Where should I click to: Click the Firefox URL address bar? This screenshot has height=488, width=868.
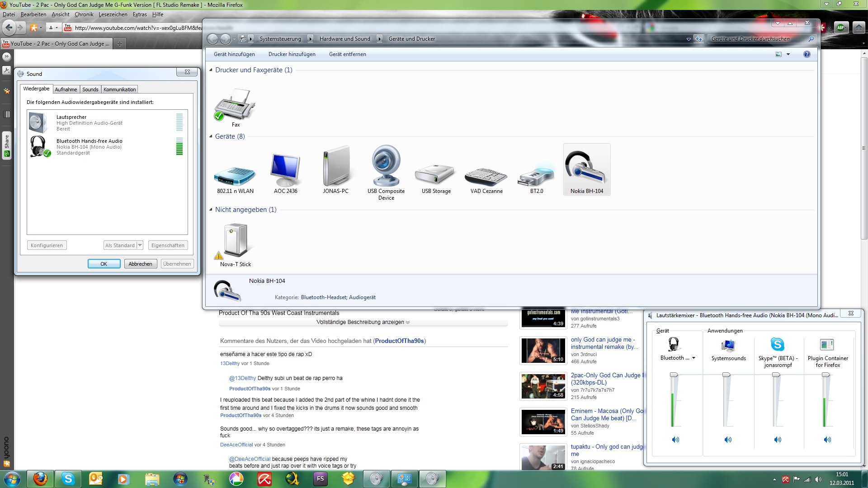tap(138, 28)
